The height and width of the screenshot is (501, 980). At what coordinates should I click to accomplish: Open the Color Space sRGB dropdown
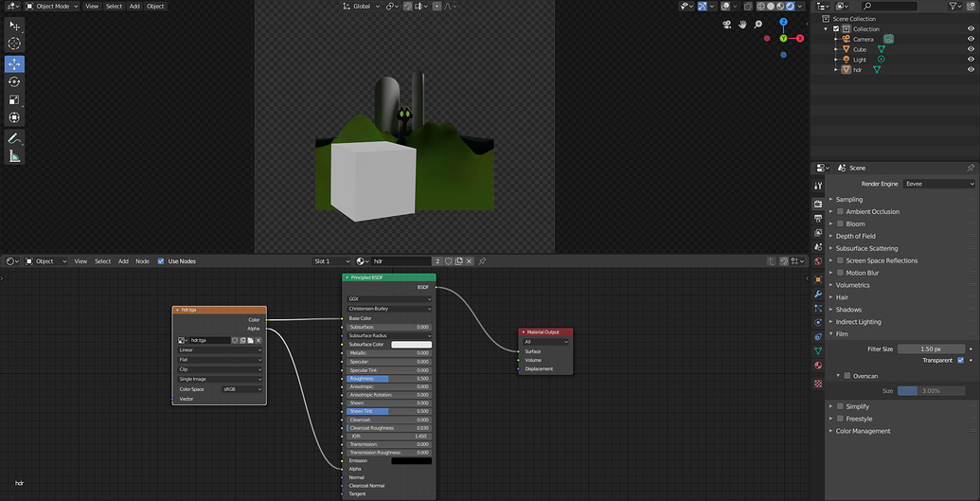coord(241,389)
